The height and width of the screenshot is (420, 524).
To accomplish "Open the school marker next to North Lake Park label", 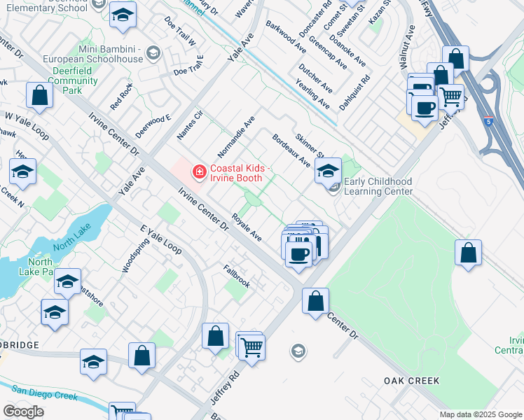I will [x=67, y=282].
